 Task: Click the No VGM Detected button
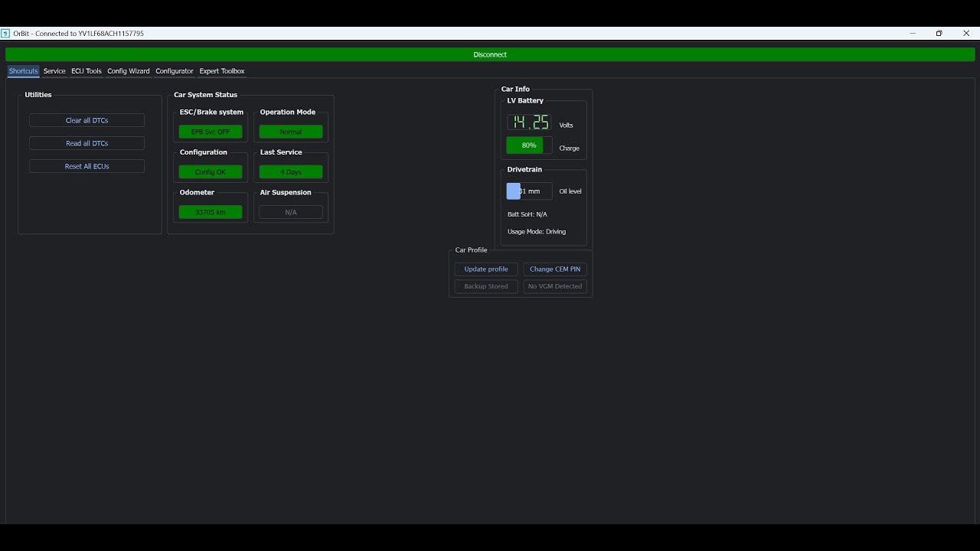pos(555,286)
